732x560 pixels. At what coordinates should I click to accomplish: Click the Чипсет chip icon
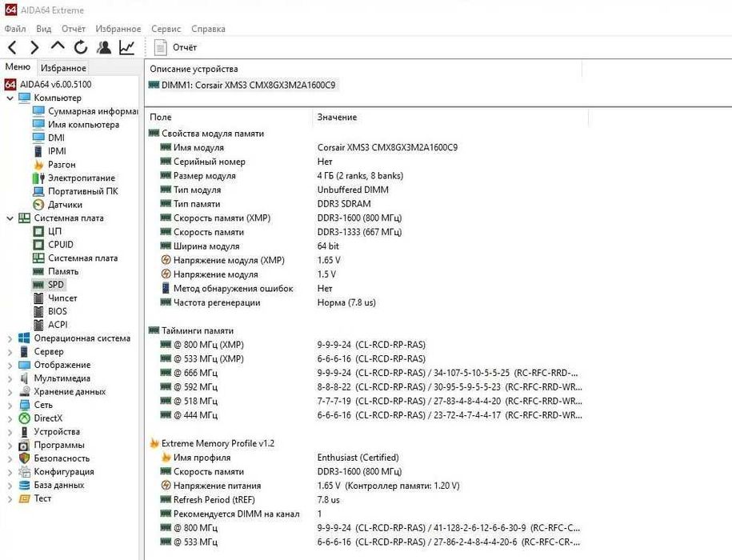[x=38, y=298]
